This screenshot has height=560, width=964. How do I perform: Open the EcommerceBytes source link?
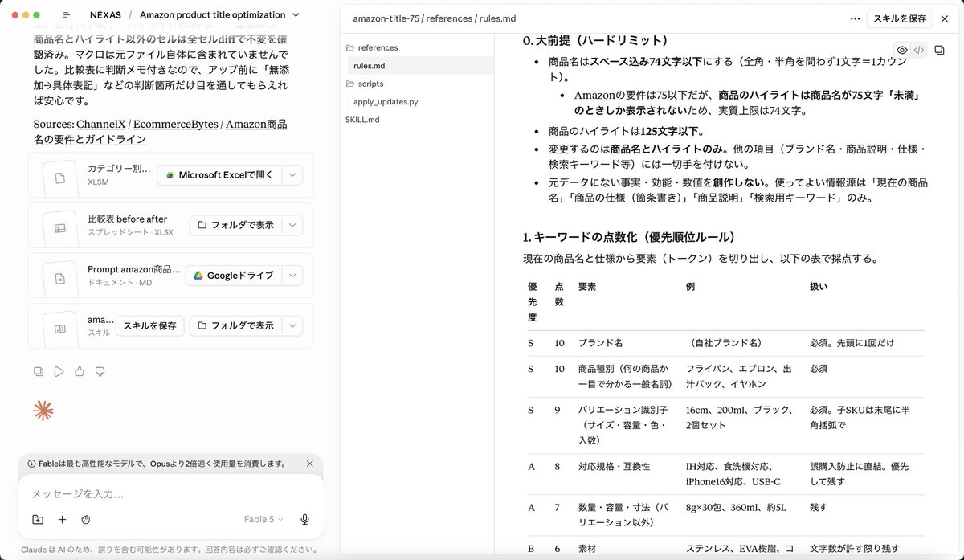[178, 125]
